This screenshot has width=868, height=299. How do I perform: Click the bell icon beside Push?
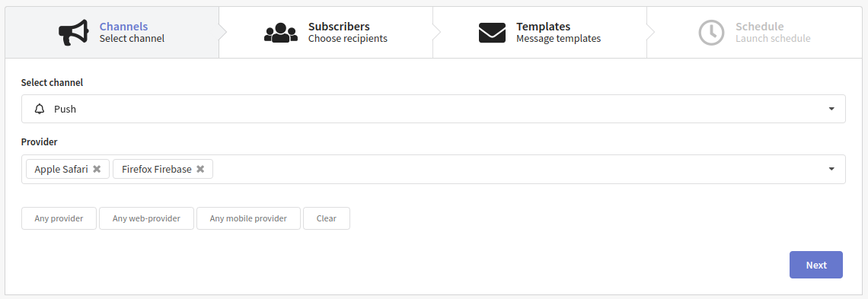[40, 109]
